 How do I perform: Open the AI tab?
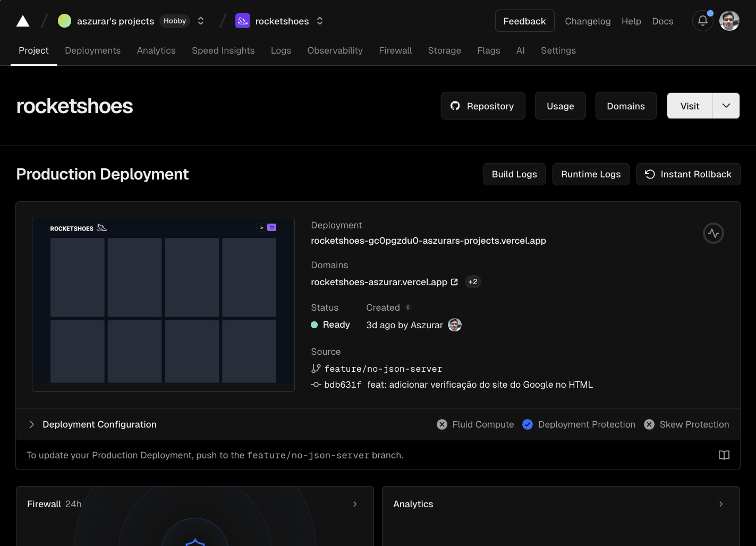point(521,50)
